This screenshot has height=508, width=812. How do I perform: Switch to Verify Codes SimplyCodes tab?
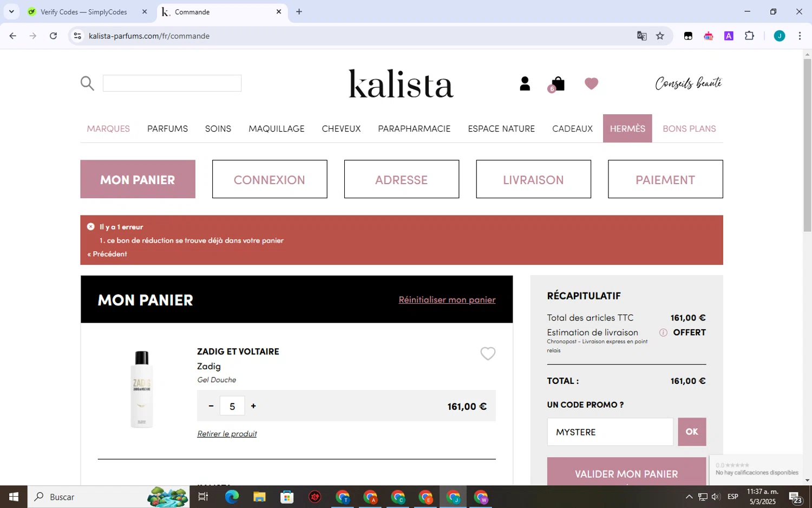(x=84, y=12)
